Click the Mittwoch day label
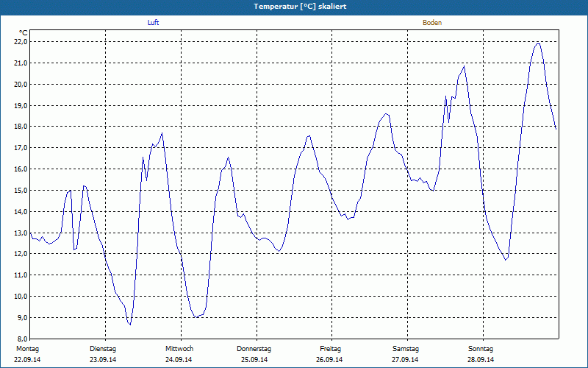The height and width of the screenshot is (368, 588). (179, 349)
